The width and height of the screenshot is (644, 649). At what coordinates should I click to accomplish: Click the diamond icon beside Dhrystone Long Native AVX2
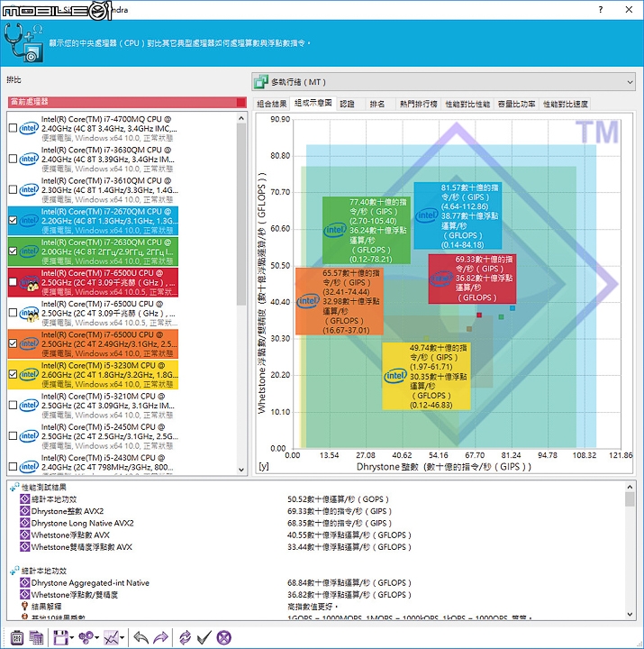click(x=25, y=523)
